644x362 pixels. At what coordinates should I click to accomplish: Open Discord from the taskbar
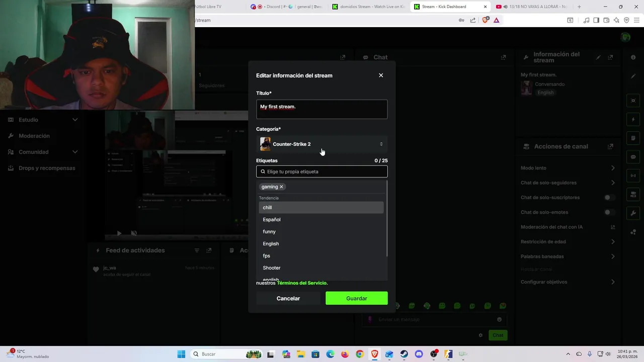(419, 354)
